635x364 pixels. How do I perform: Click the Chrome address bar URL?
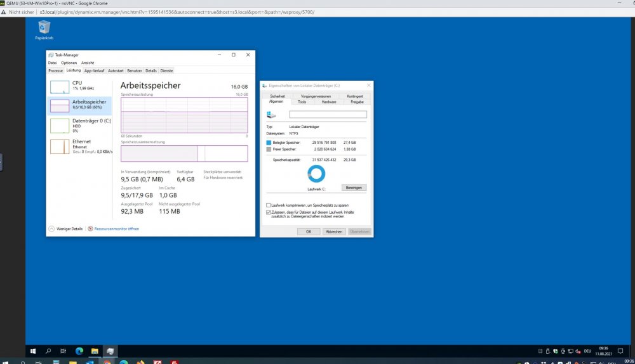[x=177, y=12]
